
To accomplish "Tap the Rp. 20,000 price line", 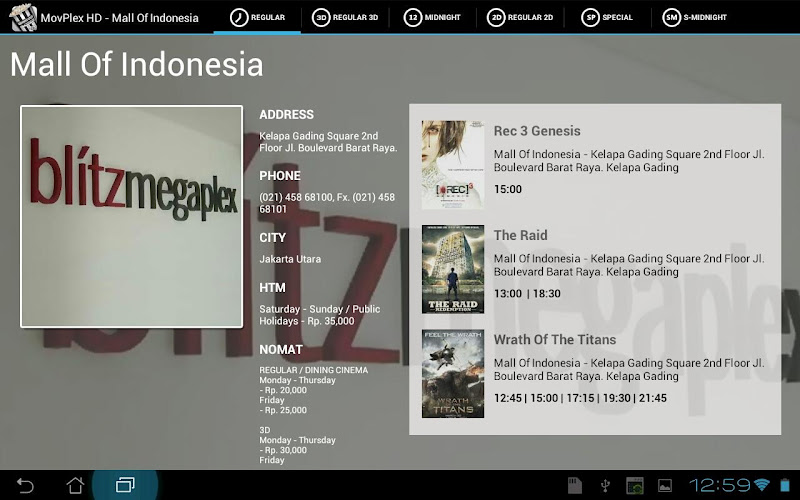I will pyautogui.click(x=283, y=390).
